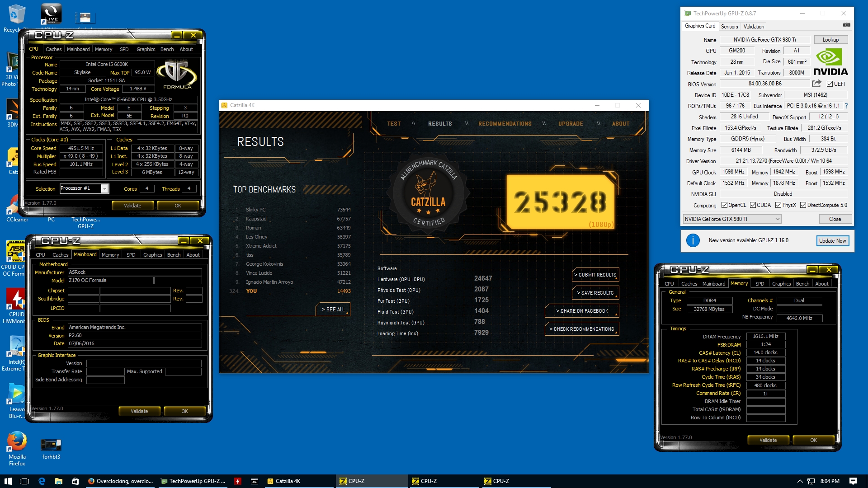
Task: Switch to the Validation tab in GPU-Z
Action: coord(754,27)
